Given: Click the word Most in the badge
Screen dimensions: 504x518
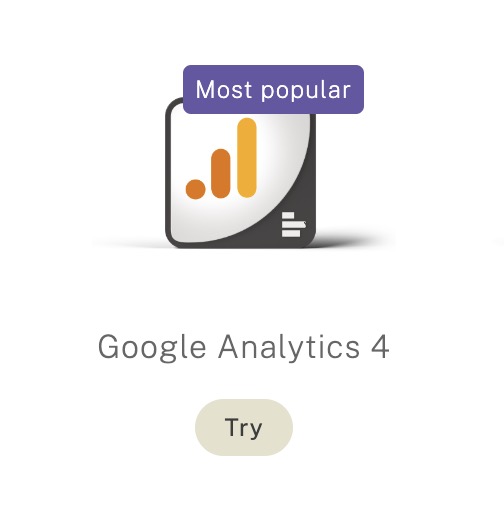Looking at the screenshot, I should (223, 89).
